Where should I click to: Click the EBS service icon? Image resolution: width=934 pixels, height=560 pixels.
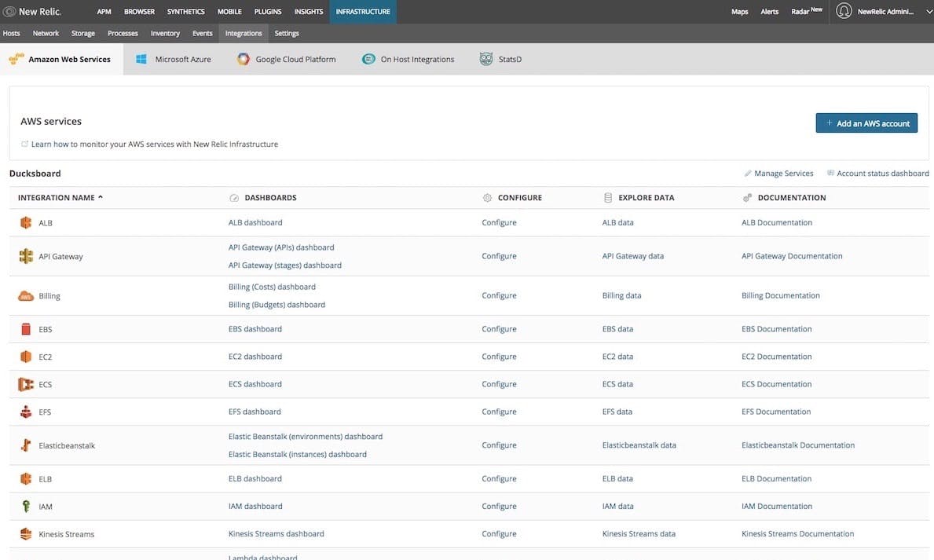(26, 329)
